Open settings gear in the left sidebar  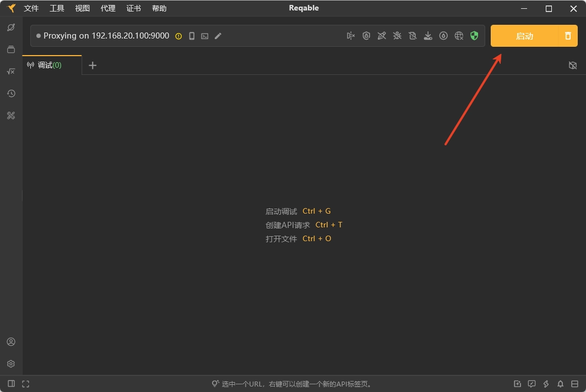(11, 364)
